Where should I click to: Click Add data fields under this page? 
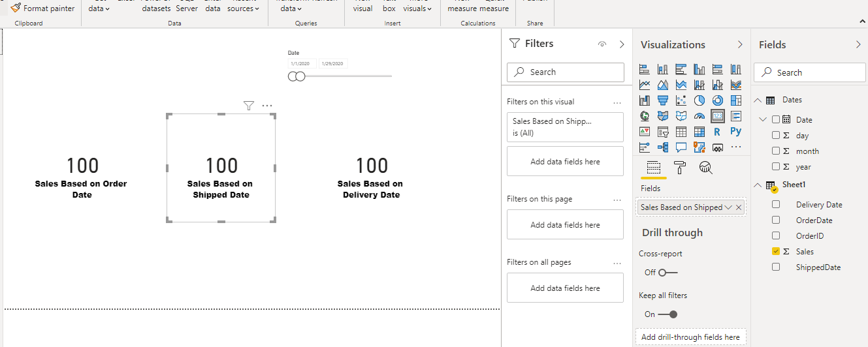(x=565, y=225)
